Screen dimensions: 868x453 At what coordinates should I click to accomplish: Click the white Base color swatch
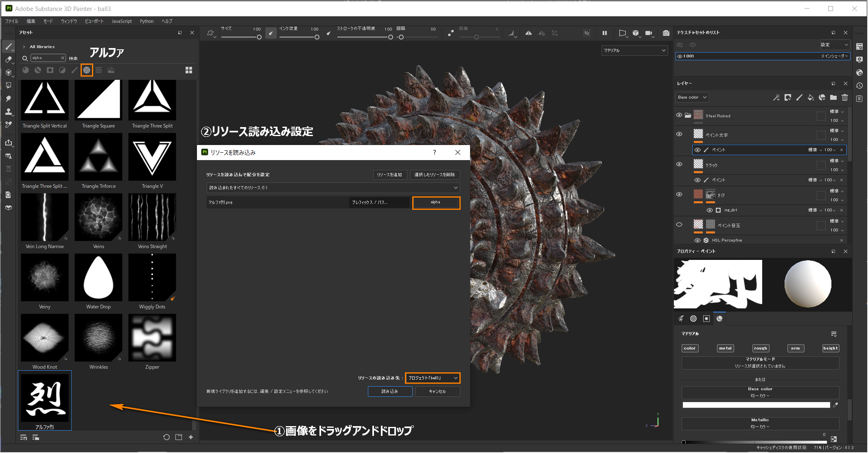coord(756,405)
